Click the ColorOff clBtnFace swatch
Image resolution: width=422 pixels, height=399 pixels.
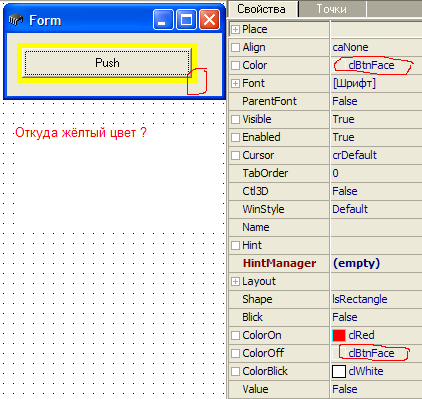339,353
